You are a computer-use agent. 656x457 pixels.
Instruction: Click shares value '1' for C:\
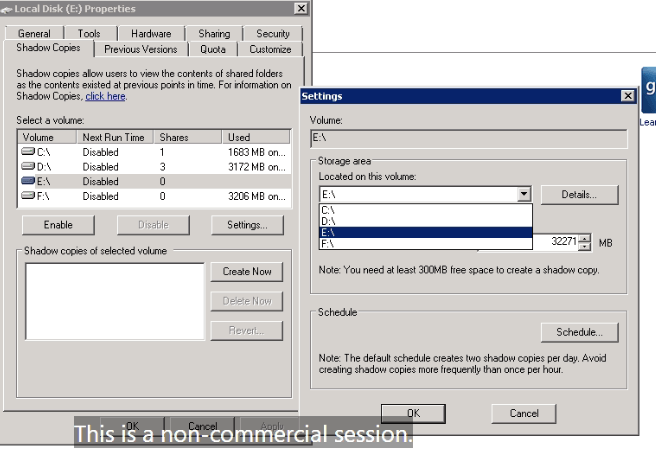tap(162, 152)
